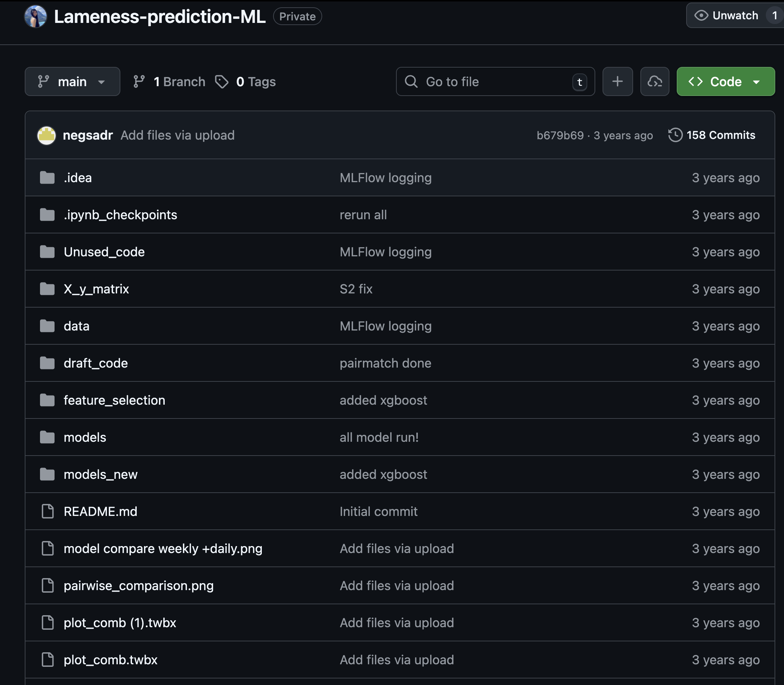Click the .idea folder icon
This screenshot has width=784, height=685.
[x=47, y=178]
